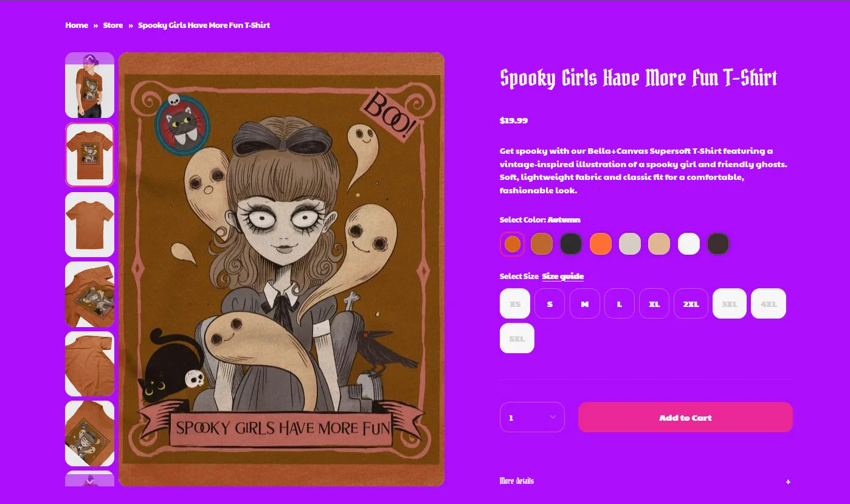Go to Home breadcrumb
The image size is (850, 504).
(77, 25)
